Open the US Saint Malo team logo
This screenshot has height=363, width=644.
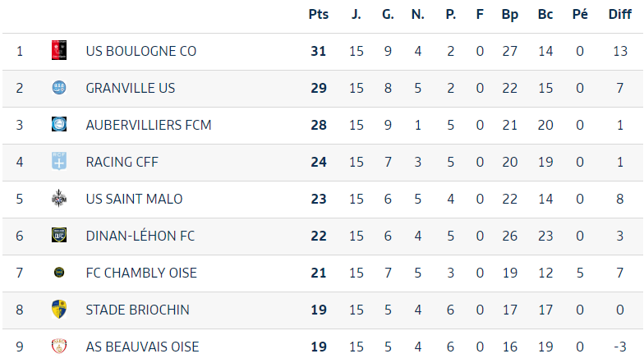point(59,198)
